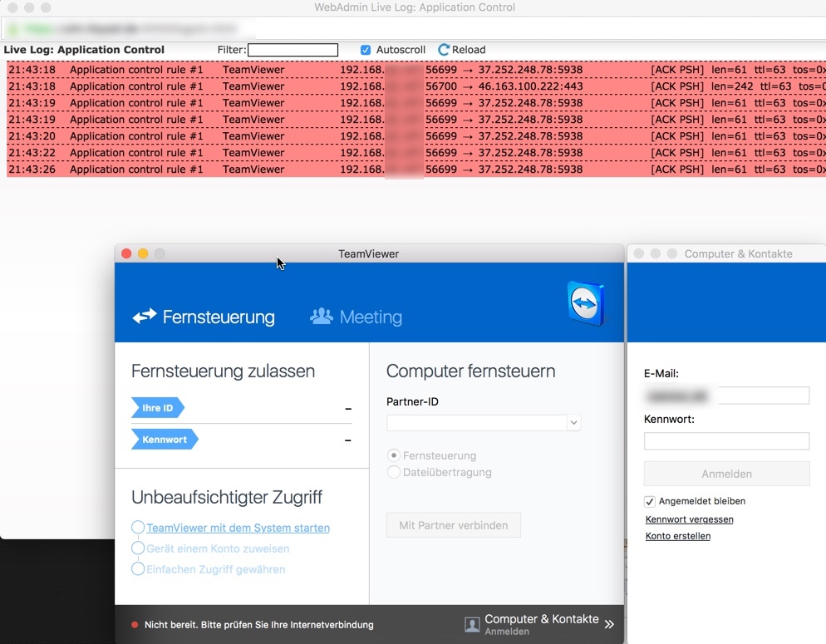Click the log row at 21:43:22

click(416, 153)
